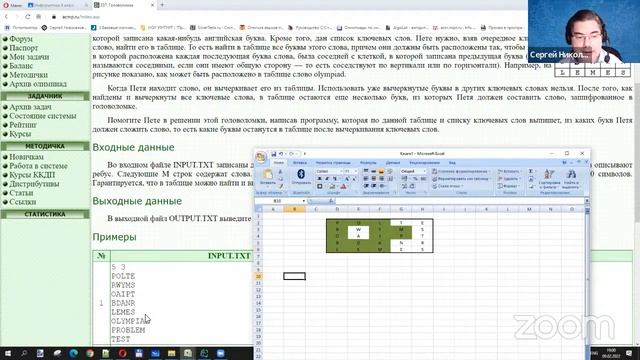Open the Паспорт sidebar link

coord(24,48)
